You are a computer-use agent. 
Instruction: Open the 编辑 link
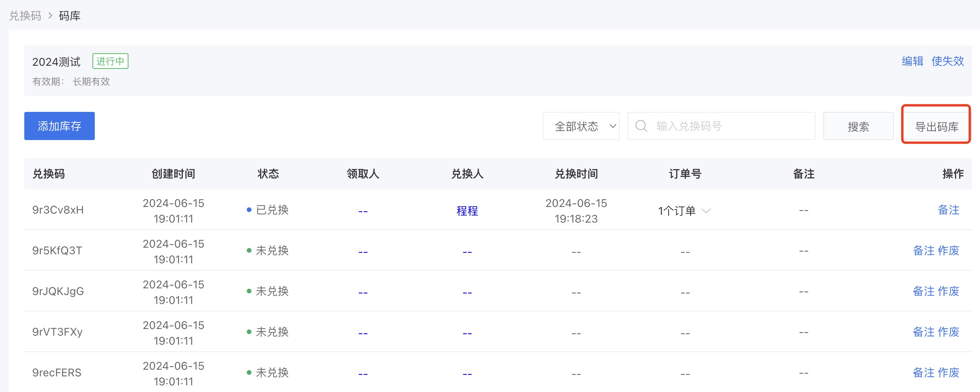[x=912, y=61]
